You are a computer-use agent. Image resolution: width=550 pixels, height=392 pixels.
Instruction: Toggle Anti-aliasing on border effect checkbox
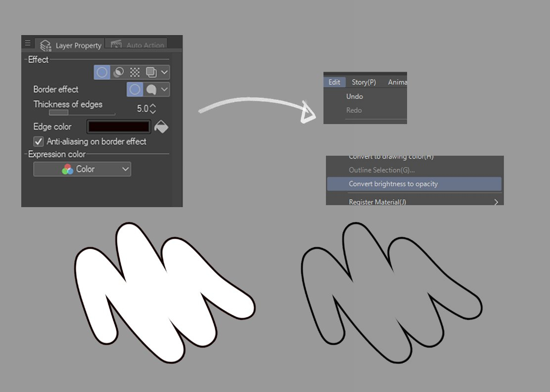point(38,141)
